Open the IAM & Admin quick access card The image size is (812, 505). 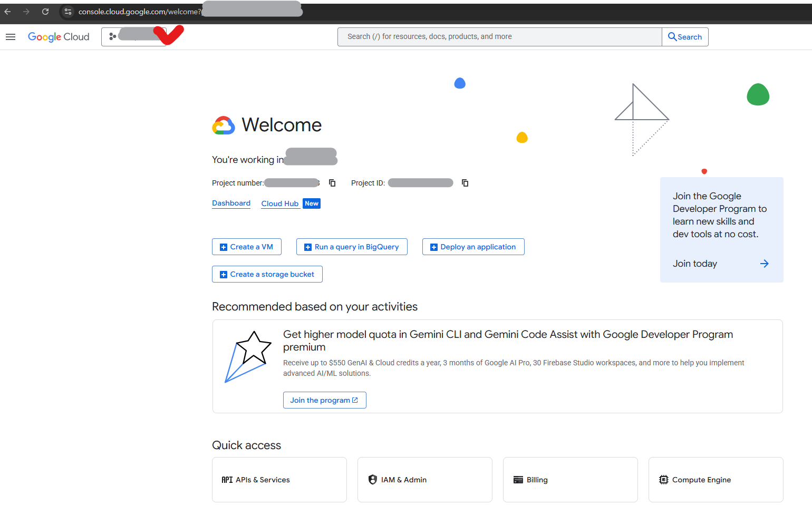click(x=424, y=479)
